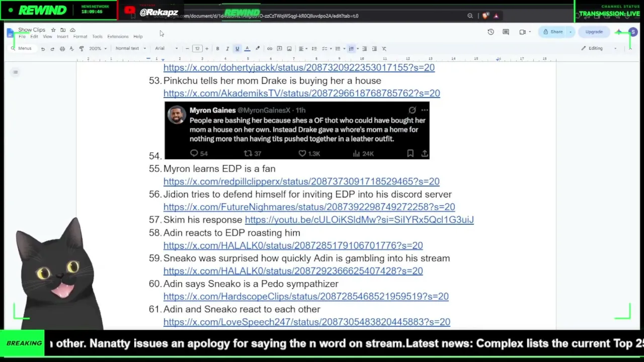The height and width of the screenshot is (362, 644).
Task: Open the Insert menu
Action: click(62, 37)
